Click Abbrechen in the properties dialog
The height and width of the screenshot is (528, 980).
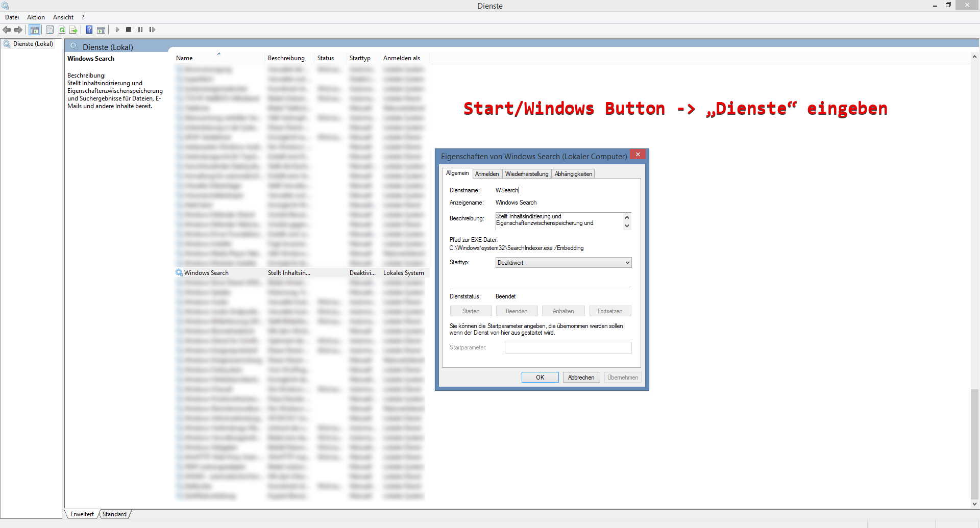pos(581,378)
